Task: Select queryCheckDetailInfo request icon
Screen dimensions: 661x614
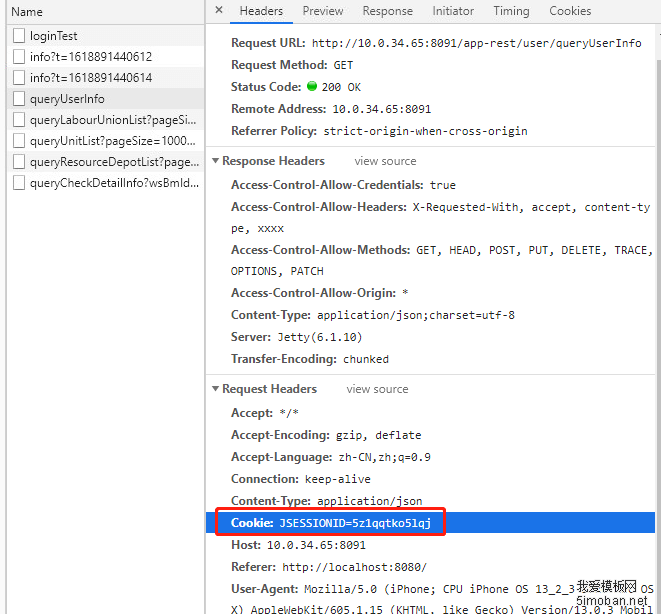Action: click(x=19, y=183)
